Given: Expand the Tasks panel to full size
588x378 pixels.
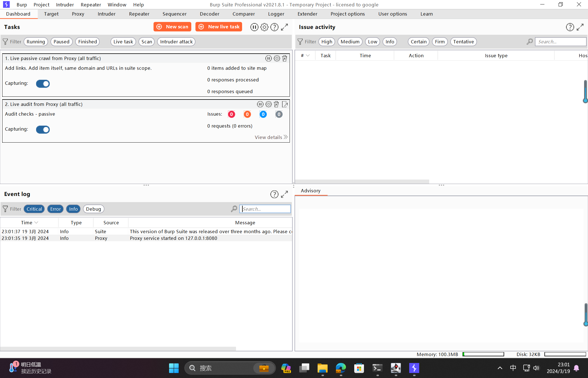Looking at the screenshot, I should point(284,27).
